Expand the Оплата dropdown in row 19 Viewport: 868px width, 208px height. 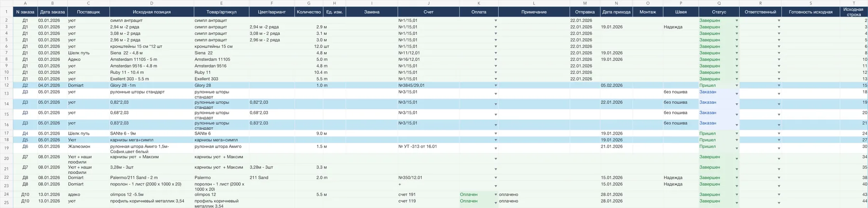click(x=495, y=148)
